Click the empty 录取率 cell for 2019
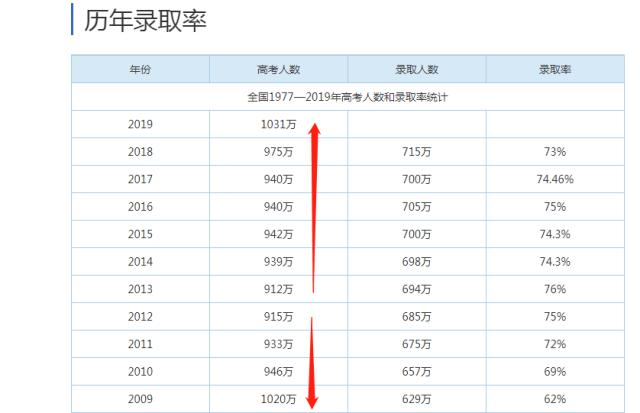Viewport: 640px width, 413px height. click(x=555, y=124)
